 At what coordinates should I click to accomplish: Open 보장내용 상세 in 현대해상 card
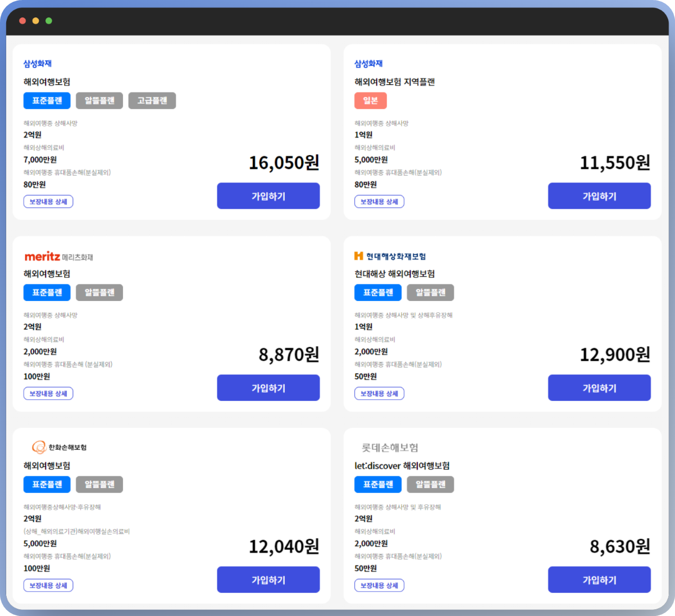click(x=379, y=394)
